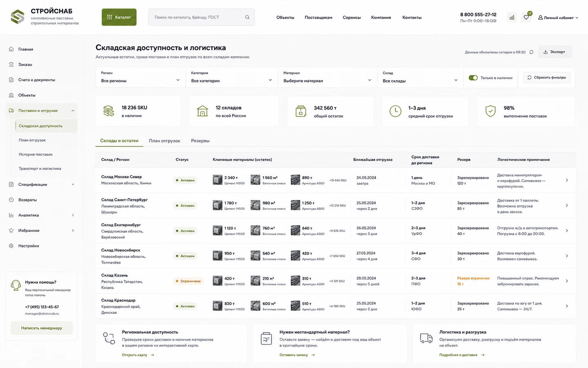Viewport: 588px width, 368px height.
Task: Click the СТРОЙСНАБ logo
Action: pos(45,17)
